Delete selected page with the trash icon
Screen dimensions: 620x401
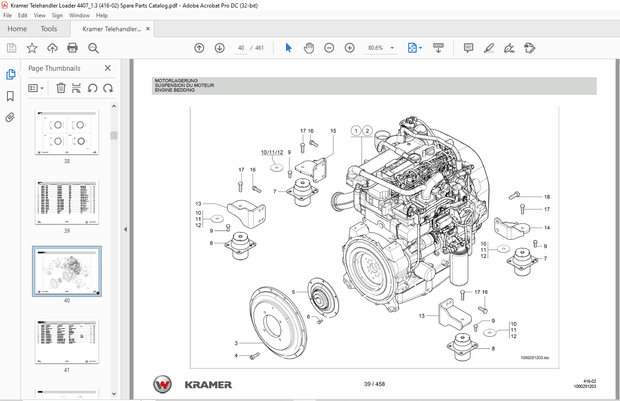pyautogui.click(x=61, y=88)
